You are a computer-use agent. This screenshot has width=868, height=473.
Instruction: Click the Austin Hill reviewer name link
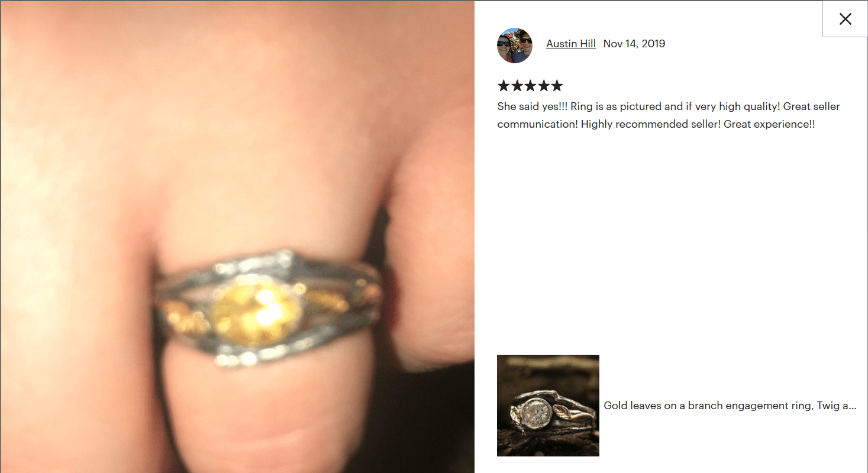(x=571, y=44)
